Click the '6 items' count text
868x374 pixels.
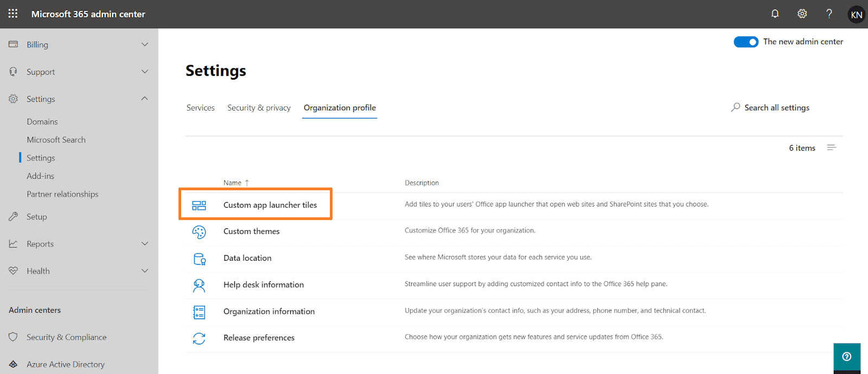click(802, 148)
